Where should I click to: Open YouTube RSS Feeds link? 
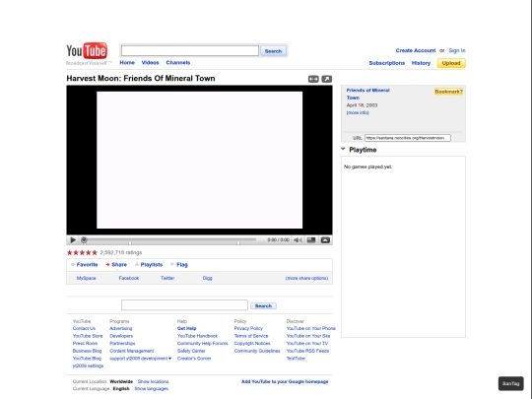[307, 351]
